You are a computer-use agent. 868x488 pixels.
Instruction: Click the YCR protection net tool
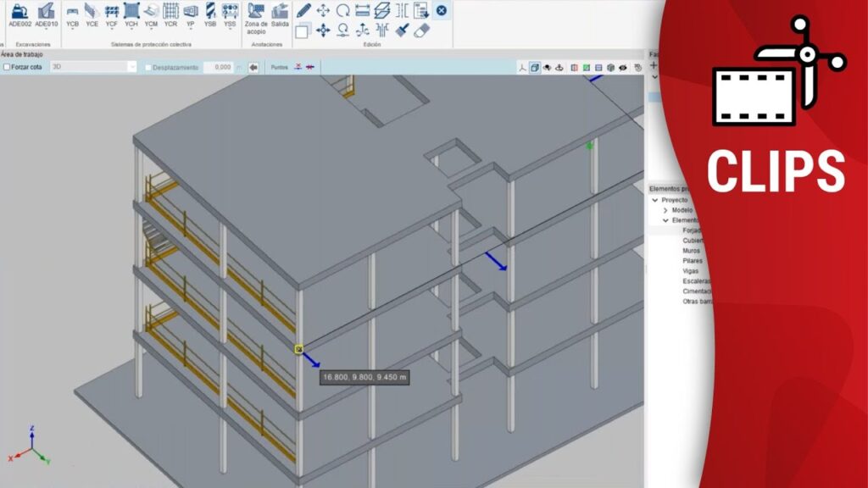coord(170,14)
